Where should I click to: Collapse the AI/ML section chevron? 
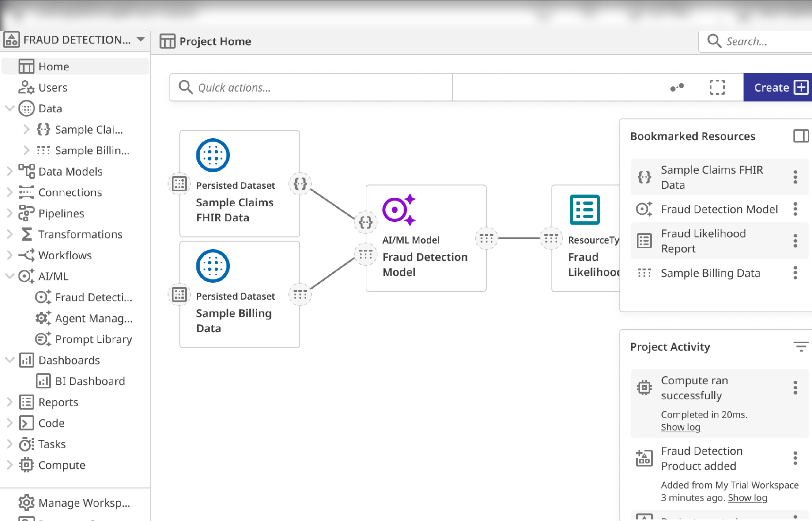9,276
